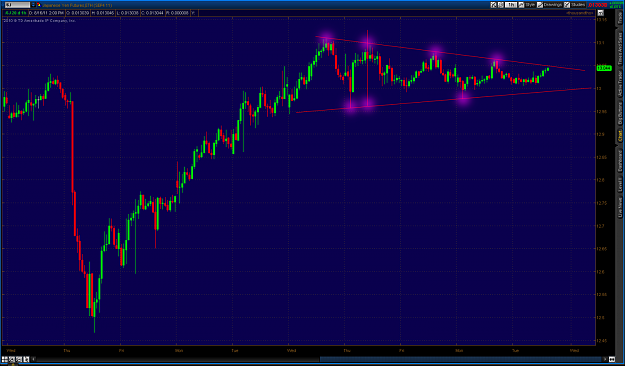Open the Trade sidebar tab

click(620, 18)
